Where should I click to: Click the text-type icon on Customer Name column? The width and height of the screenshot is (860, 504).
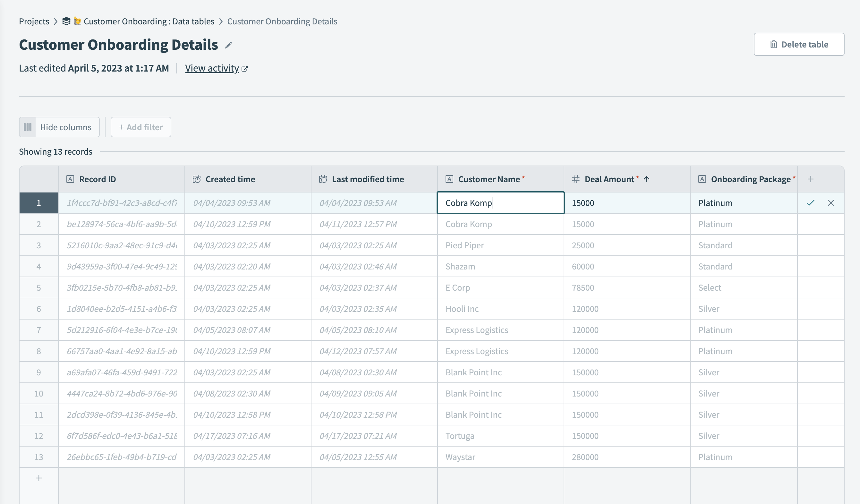(x=449, y=178)
